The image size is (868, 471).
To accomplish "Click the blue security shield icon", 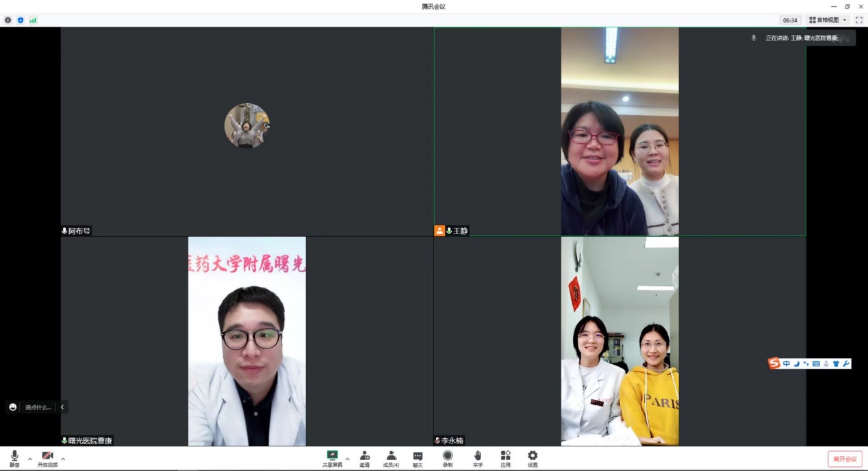I will [21, 20].
